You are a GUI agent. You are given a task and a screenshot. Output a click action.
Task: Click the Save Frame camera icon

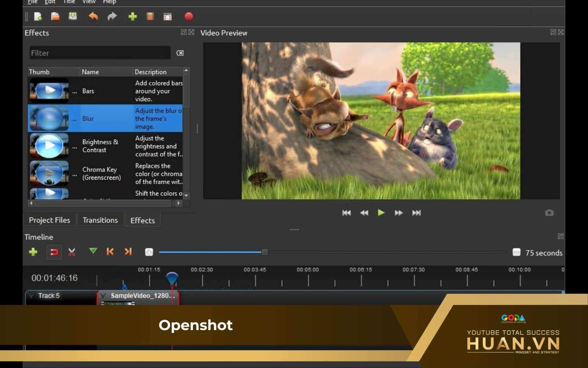(x=549, y=213)
